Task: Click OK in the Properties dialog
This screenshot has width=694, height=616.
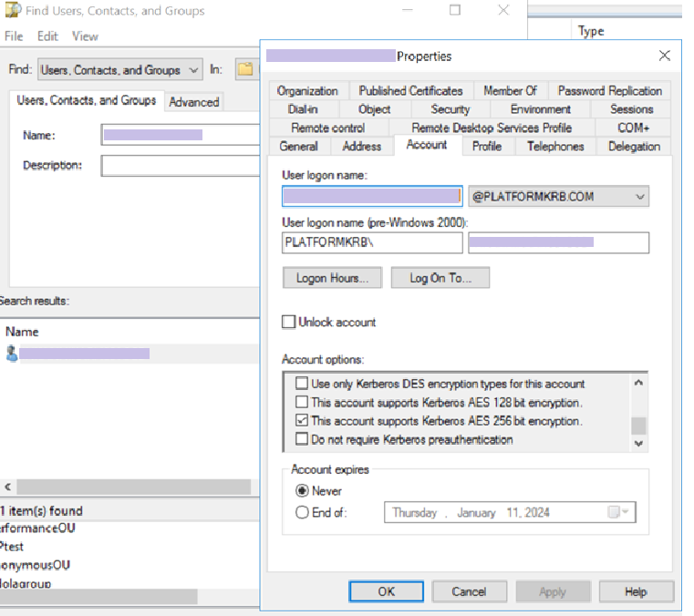Action: pos(387,591)
